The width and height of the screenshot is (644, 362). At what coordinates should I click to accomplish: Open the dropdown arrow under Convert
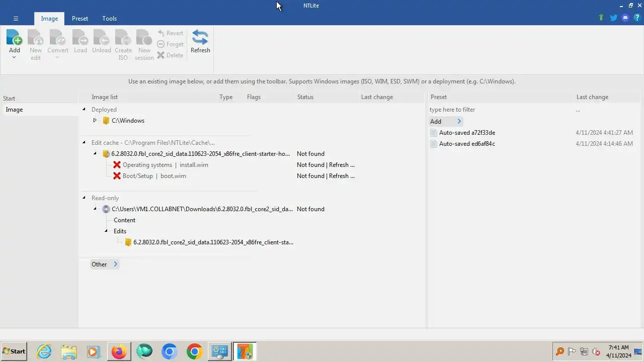tap(57, 57)
